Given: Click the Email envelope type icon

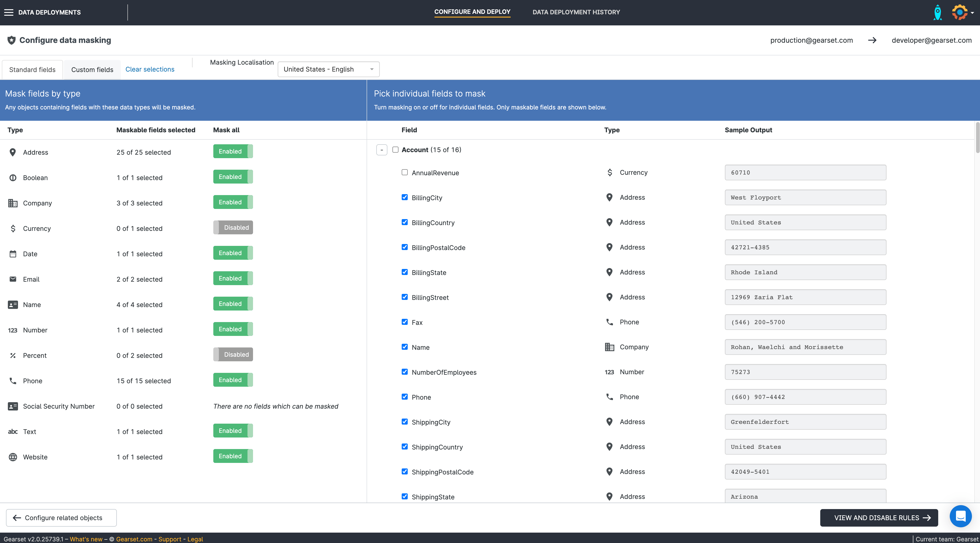Looking at the screenshot, I should click(x=12, y=279).
